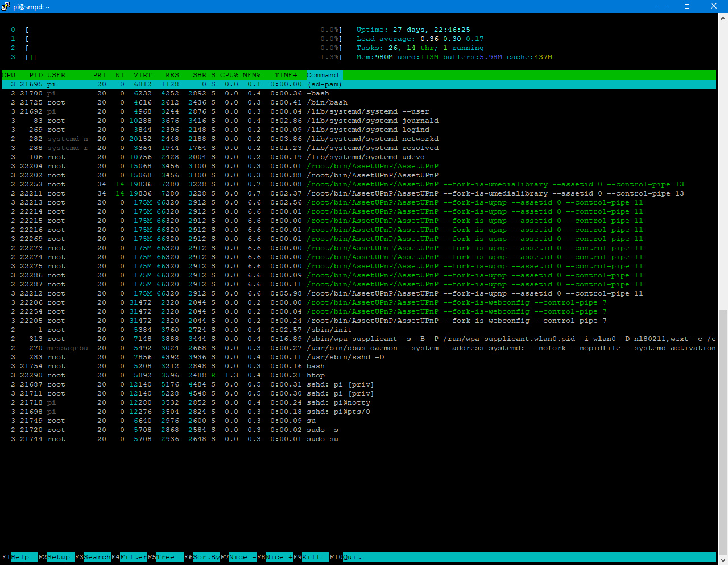
Task: Select the -bash process row
Action: 359,93
